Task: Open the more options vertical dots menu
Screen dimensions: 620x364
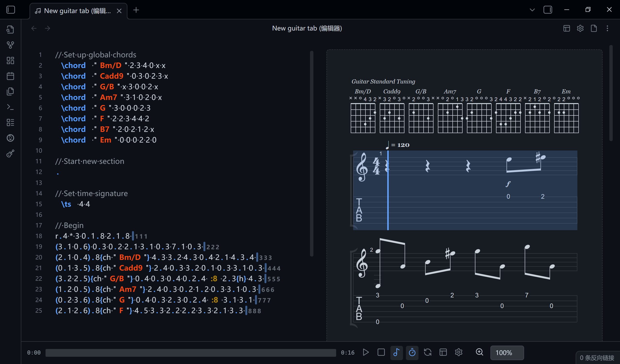Action: pyautogui.click(x=607, y=28)
